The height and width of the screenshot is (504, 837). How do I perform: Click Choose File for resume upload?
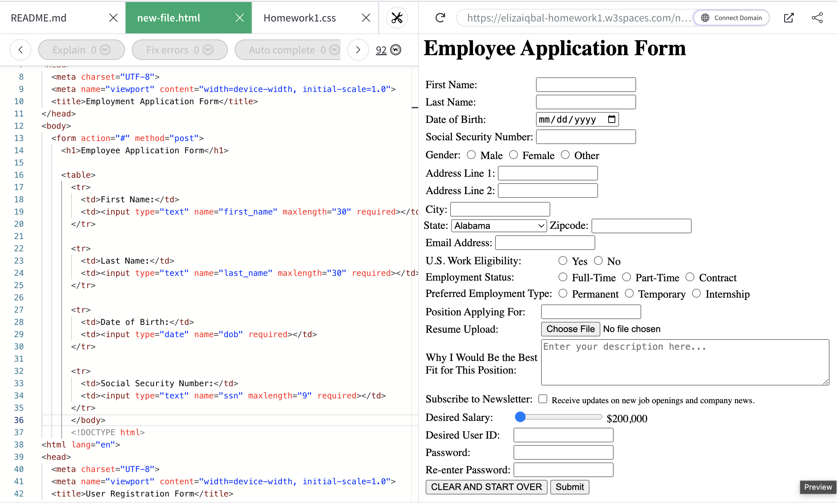click(570, 329)
